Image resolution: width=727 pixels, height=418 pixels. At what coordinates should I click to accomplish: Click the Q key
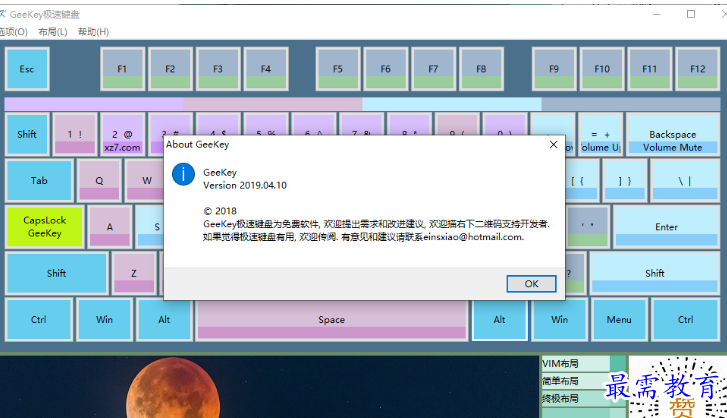coord(99,181)
